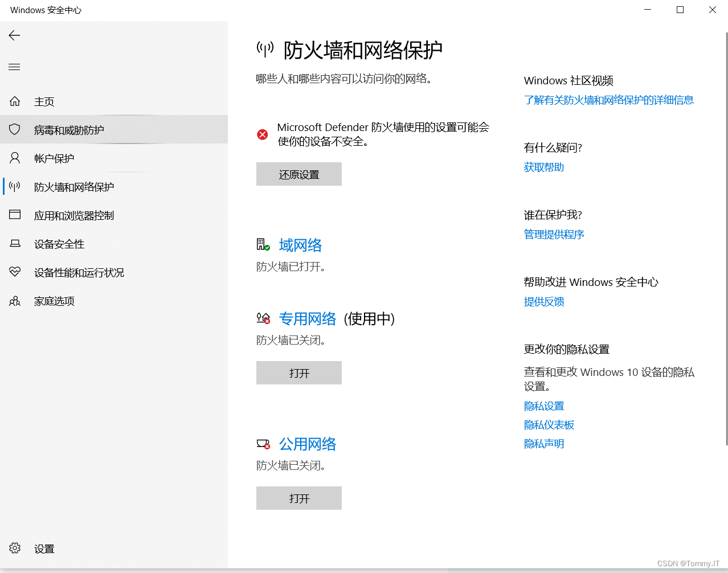The height and width of the screenshot is (573, 728).
Task: Open 设备安全性 device security icon
Action: pos(14,243)
